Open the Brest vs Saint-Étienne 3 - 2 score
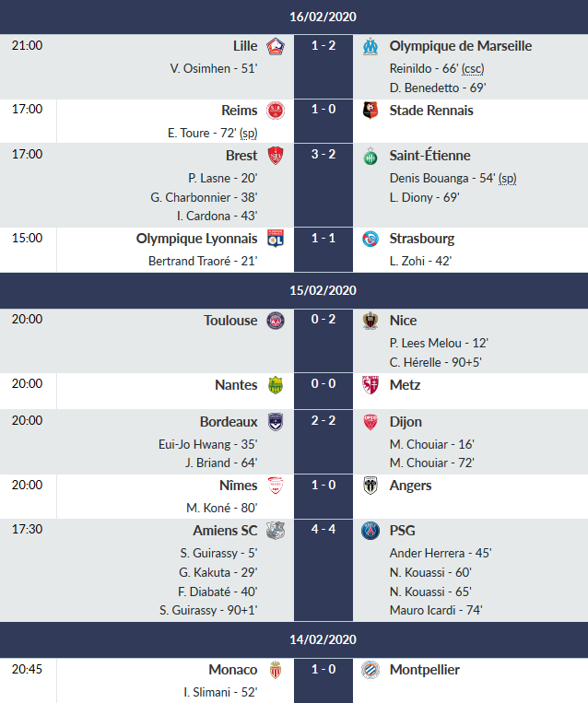This screenshot has height=703, width=588. [x=323, y=156]
